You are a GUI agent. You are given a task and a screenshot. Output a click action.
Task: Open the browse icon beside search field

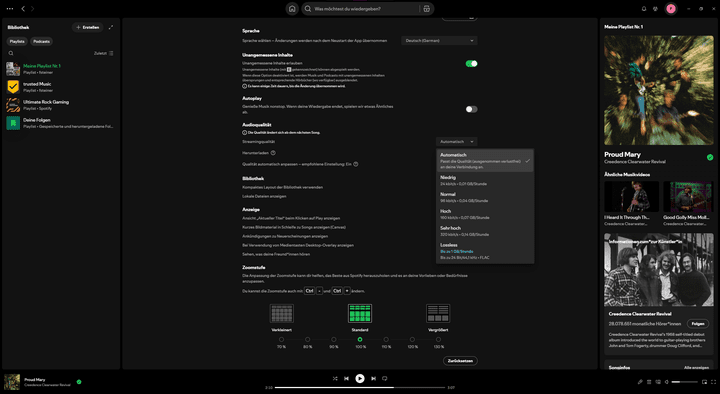(427, 9)
